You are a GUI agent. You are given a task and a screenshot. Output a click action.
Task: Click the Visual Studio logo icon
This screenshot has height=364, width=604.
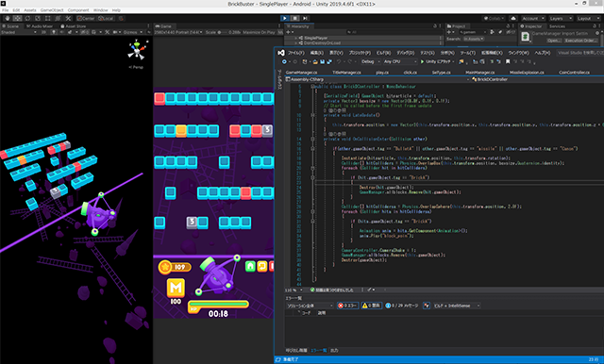281,53
